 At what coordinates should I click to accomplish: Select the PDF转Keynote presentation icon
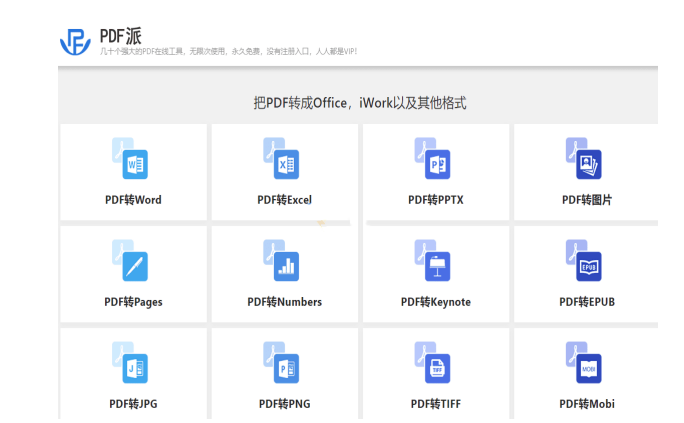434,262
